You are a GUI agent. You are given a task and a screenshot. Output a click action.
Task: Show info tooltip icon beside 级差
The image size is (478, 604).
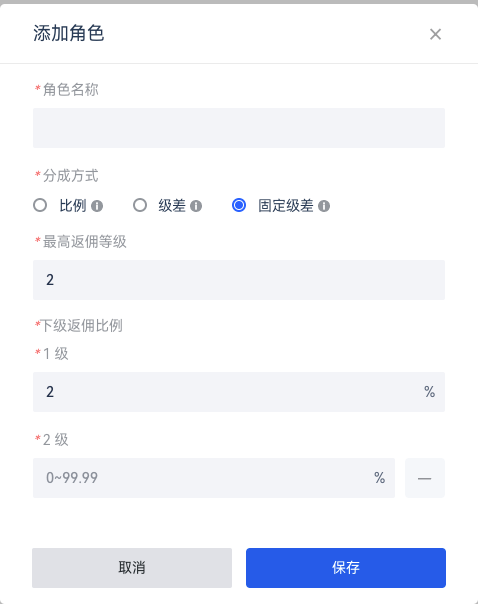[196, 206]
